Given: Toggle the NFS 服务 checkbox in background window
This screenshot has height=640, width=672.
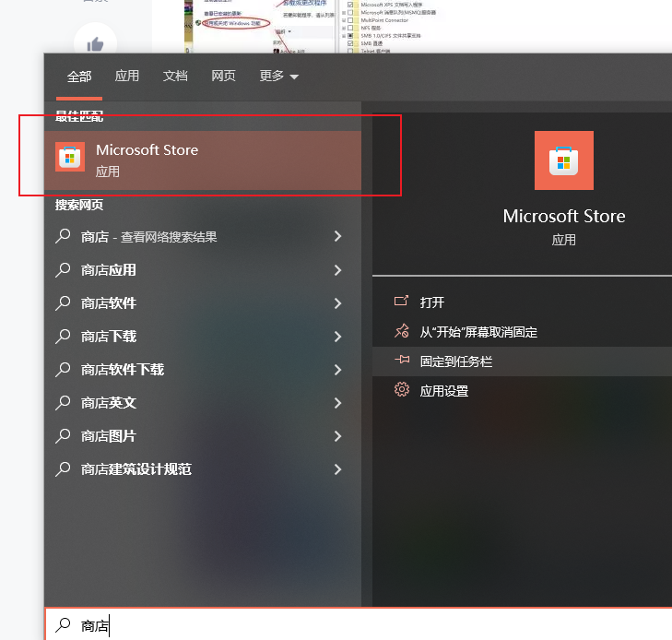Looking at the screenshot, I should click(x=350, y=28).
